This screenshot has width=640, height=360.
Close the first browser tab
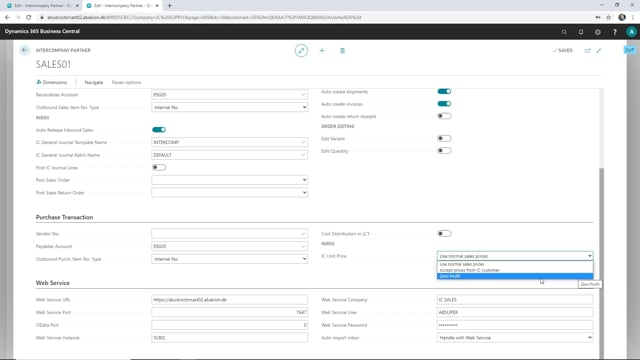click(77, 6)
